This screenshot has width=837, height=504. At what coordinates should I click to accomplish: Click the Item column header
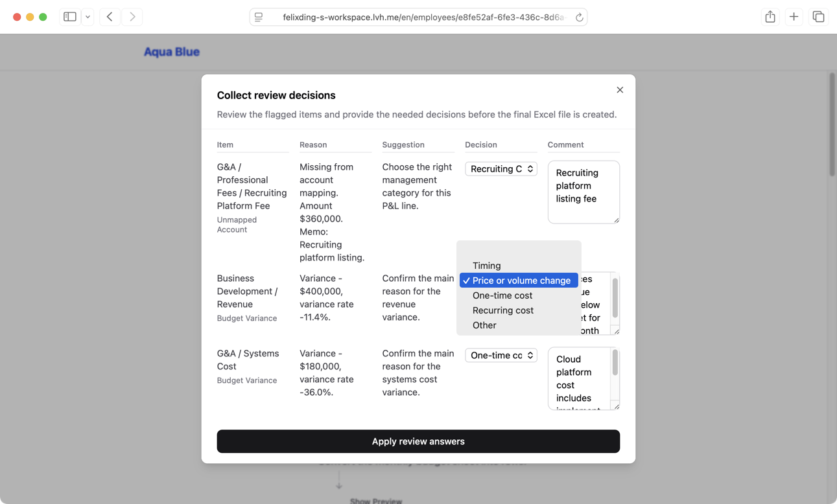pos(225,144)
